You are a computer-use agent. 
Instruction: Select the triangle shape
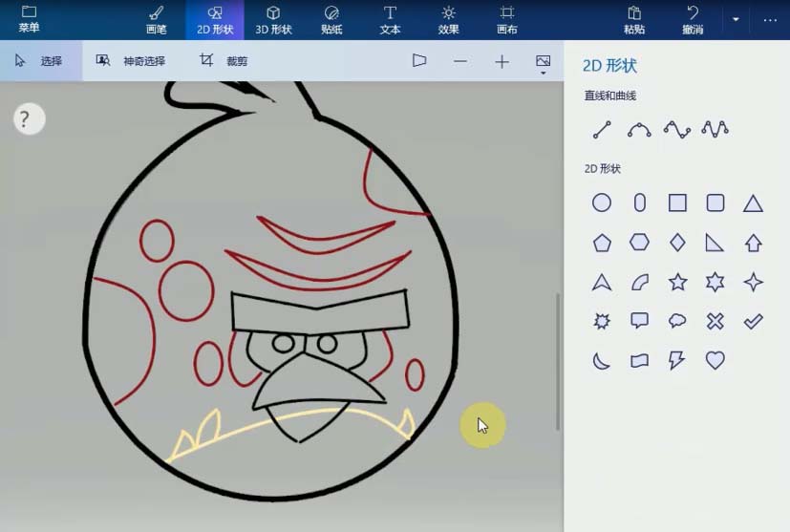753,203
